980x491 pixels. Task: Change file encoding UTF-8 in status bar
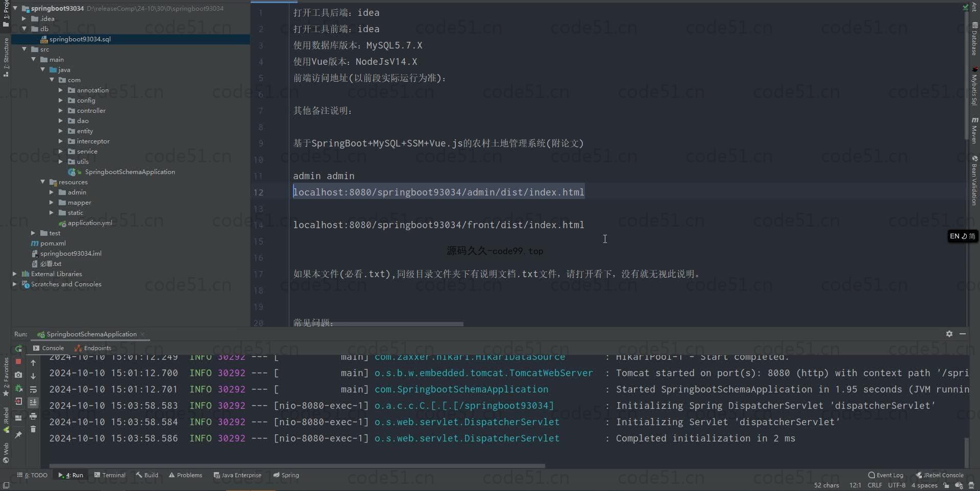(x=896, y=485)
